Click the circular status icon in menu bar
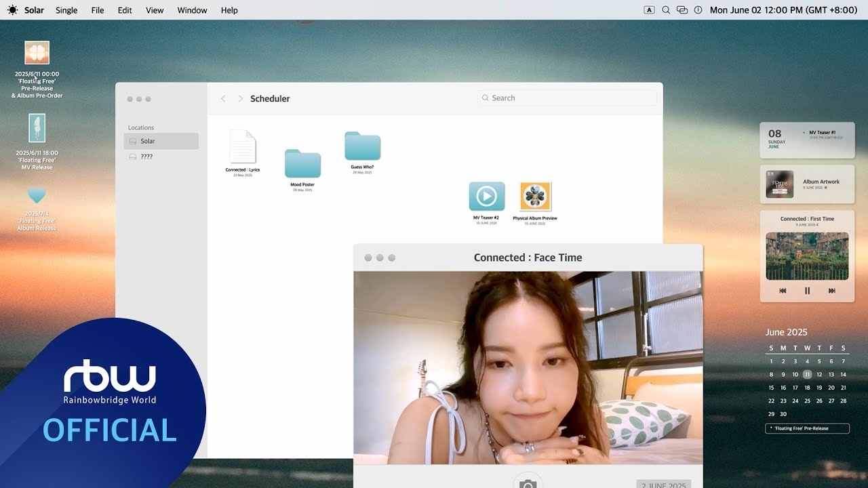Image resolution: width=868 pixels, height=488 pixels. click(698, 10)
